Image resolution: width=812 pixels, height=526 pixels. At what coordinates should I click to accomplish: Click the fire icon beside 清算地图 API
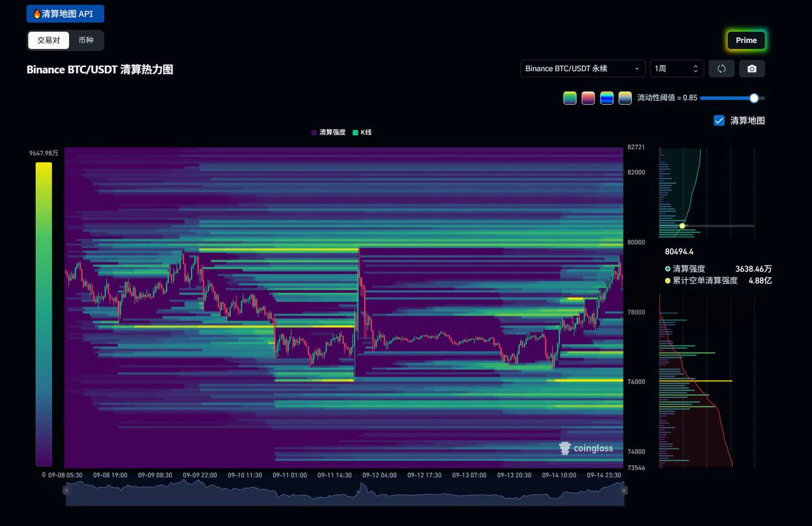click(x=37, y=14)
